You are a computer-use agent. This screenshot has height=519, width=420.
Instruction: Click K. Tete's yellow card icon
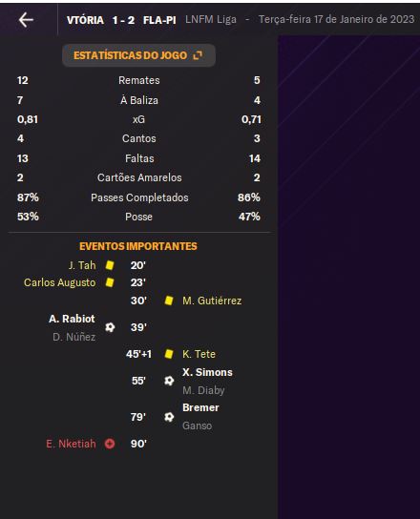169,354
